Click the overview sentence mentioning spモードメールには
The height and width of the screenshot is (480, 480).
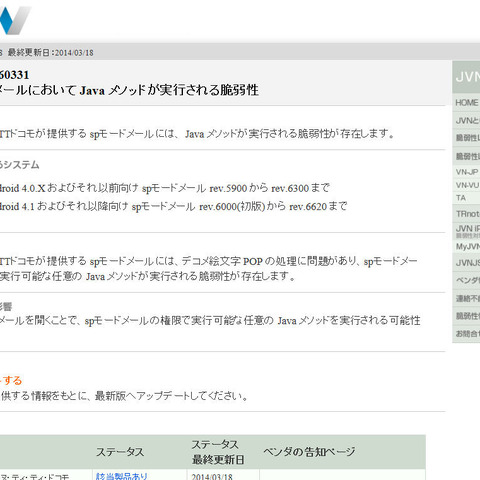point(197,134)
